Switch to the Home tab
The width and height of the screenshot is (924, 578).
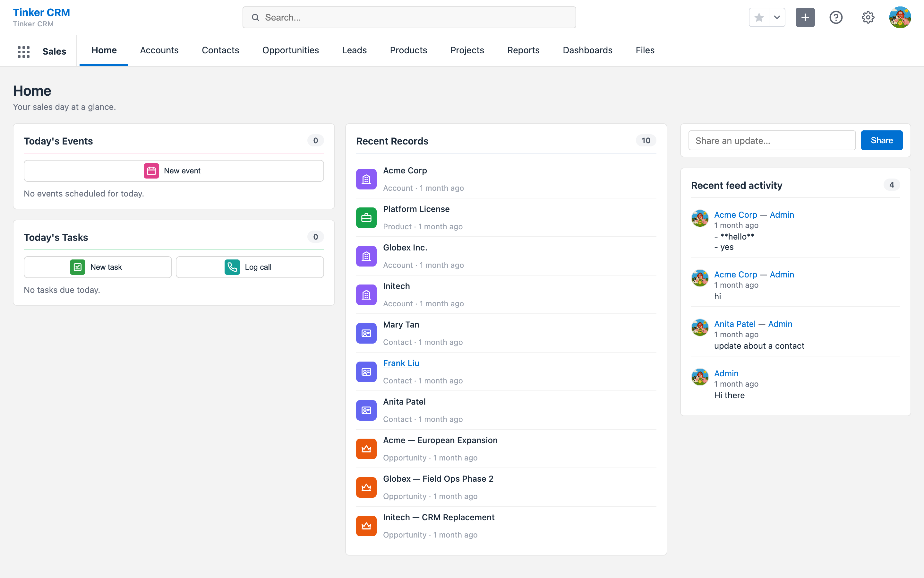[104, 50]
